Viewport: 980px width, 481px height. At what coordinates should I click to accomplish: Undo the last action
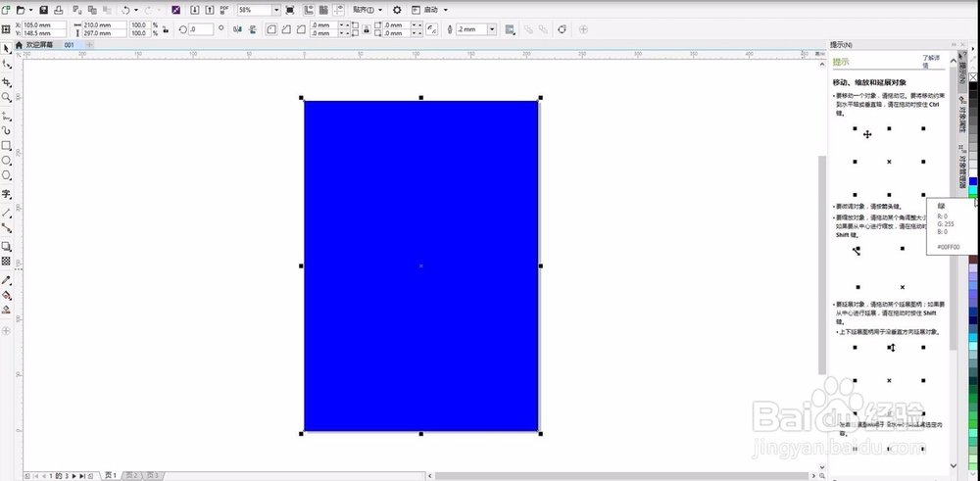click(x=125, y=10)
